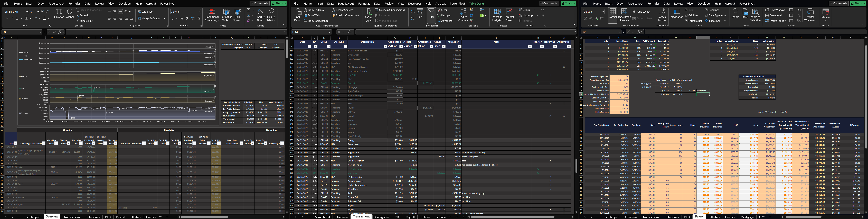Click From Web data source
Image resolution: width=868 pixels, height=219 pixels.
[x=312, y=15]
